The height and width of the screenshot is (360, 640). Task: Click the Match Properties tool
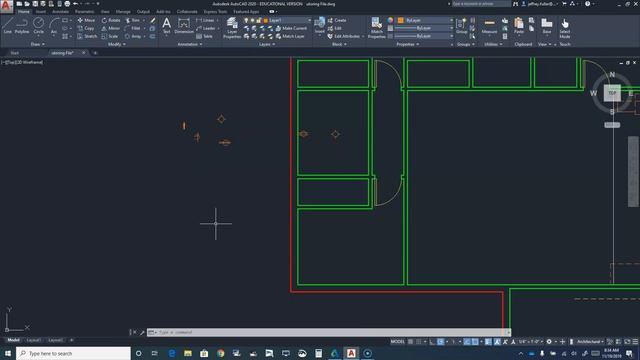pyautogui.click(x=376, y=28)
